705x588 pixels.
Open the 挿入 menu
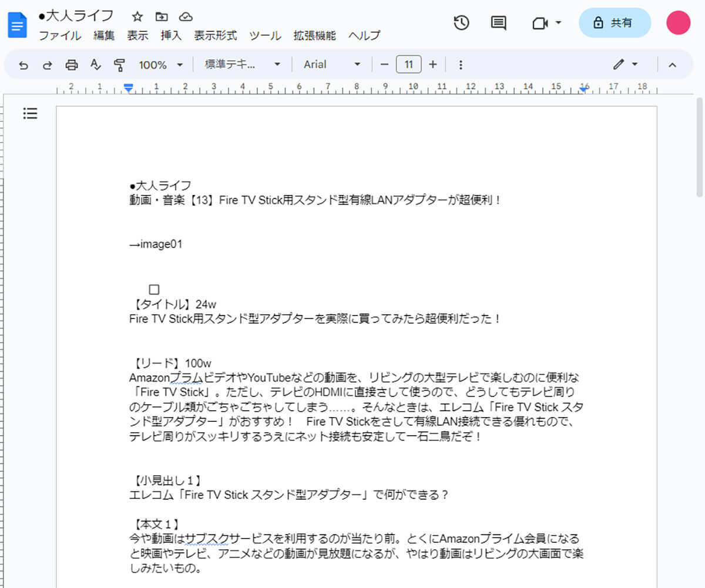pos(171,35)
